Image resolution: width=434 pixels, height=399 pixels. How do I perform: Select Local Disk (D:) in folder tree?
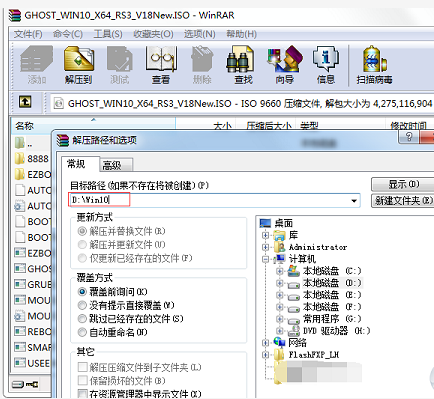point(324,283)
